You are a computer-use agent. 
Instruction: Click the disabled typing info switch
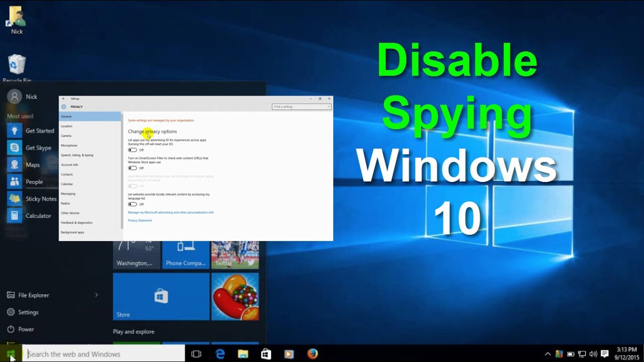[x=132, y=186]
